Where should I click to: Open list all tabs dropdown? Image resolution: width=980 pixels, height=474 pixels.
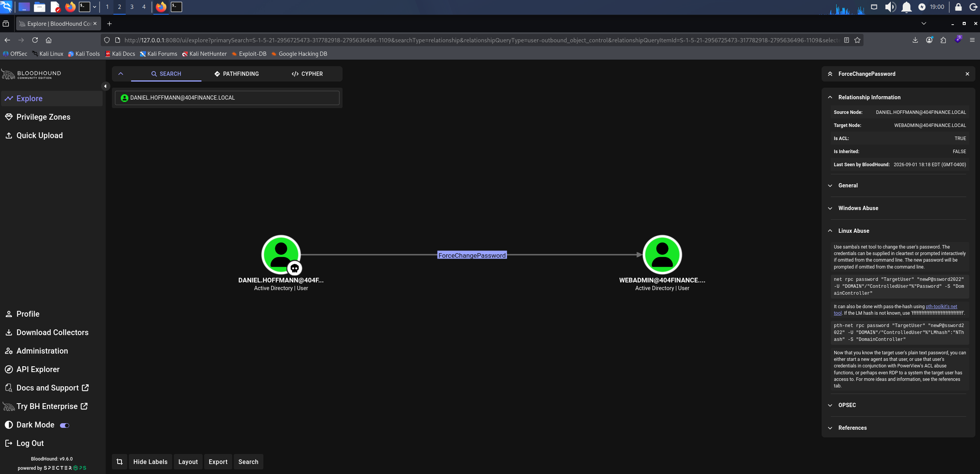[x=923, y=23]
